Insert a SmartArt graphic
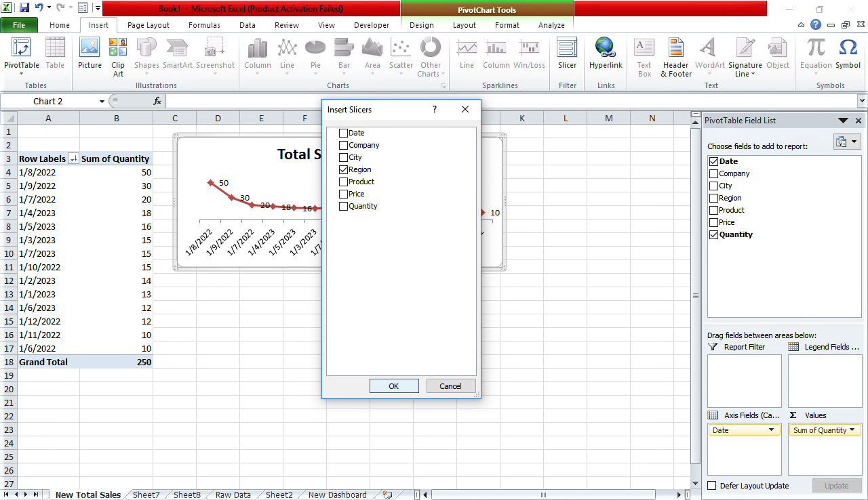Image resolution: width=868 pixels, height=500 pixels. 178,54
